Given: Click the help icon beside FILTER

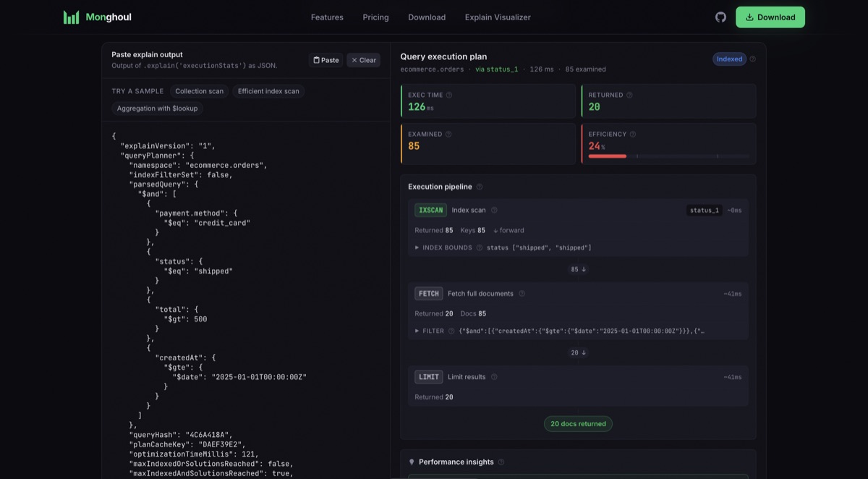Looking at the screenshot, I should point(451,331).
